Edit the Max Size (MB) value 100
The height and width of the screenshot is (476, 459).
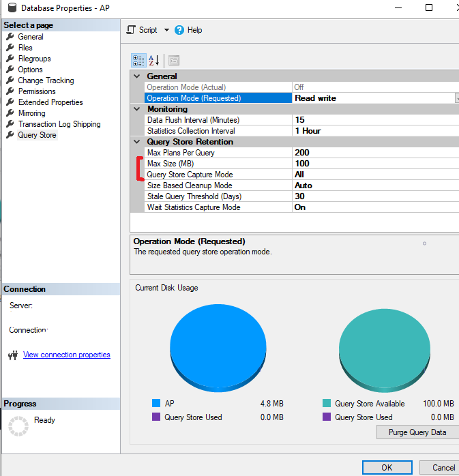(376, 164)
